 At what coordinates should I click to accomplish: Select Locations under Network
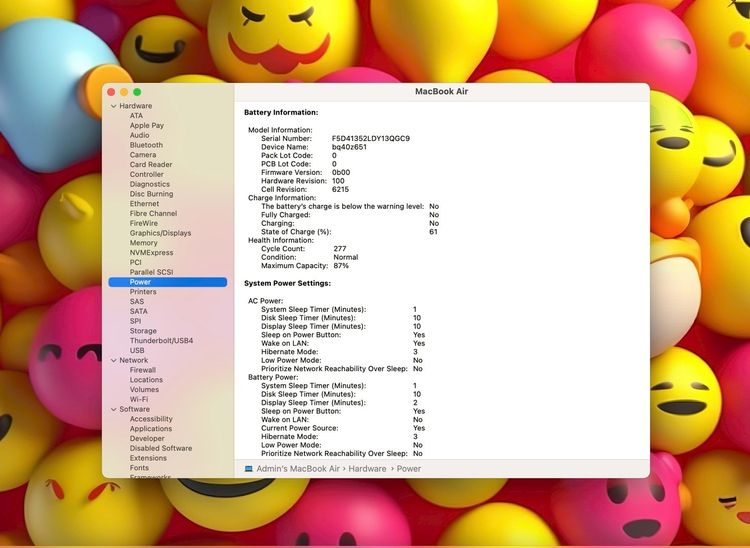coord(146,380)
